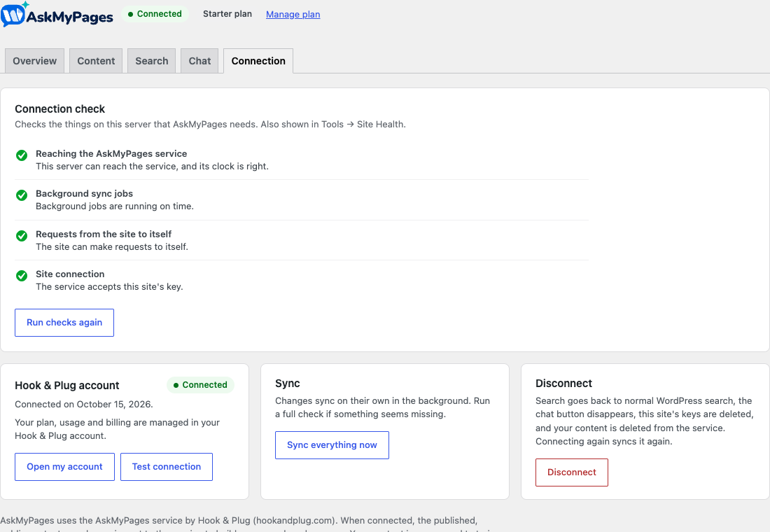Click Run checks again button
This screenshot has height=532, width=770.
coord(64,323)
